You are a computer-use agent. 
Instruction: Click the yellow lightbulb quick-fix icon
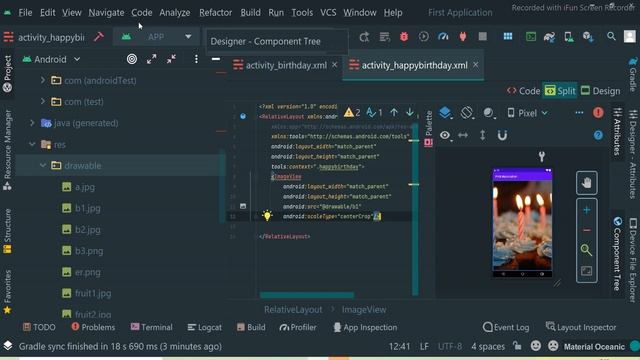tap(267, 216)
